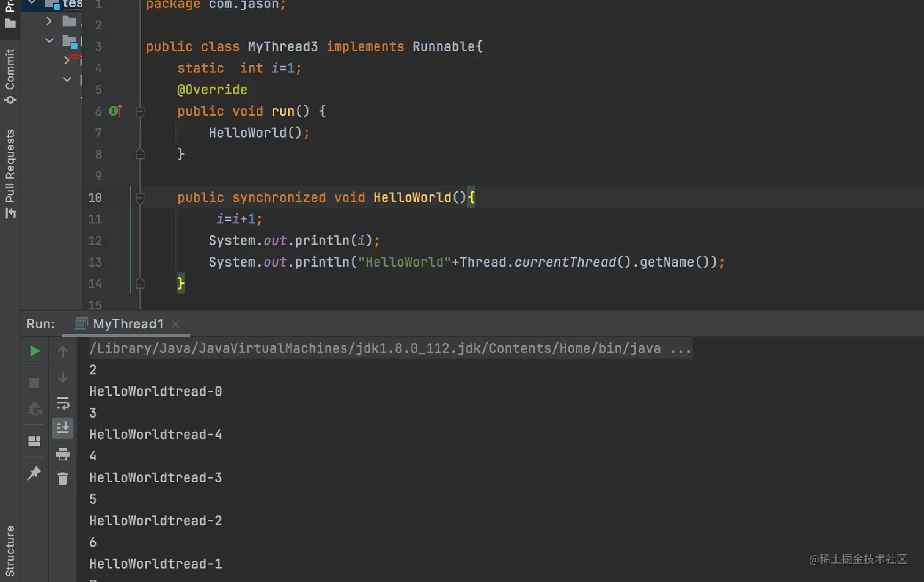Click the MyThread3 class name
This screenshot has width=924, height=582.
283,46
